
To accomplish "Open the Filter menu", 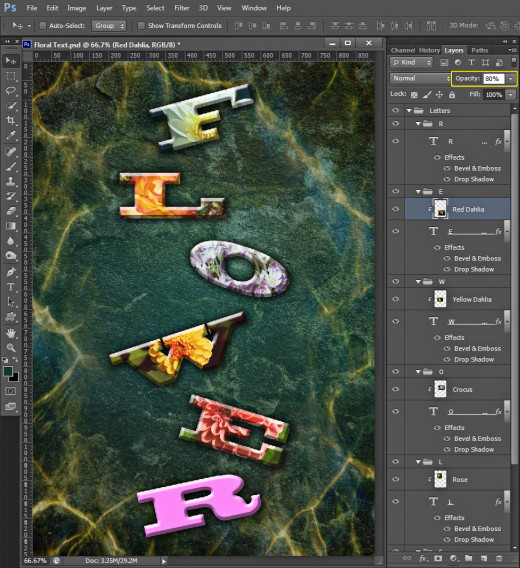I will click(182, 8).
